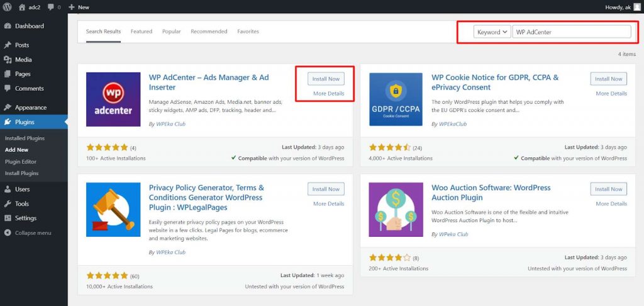Expand the Keyword search type dropdown

(x=492, y=31)
